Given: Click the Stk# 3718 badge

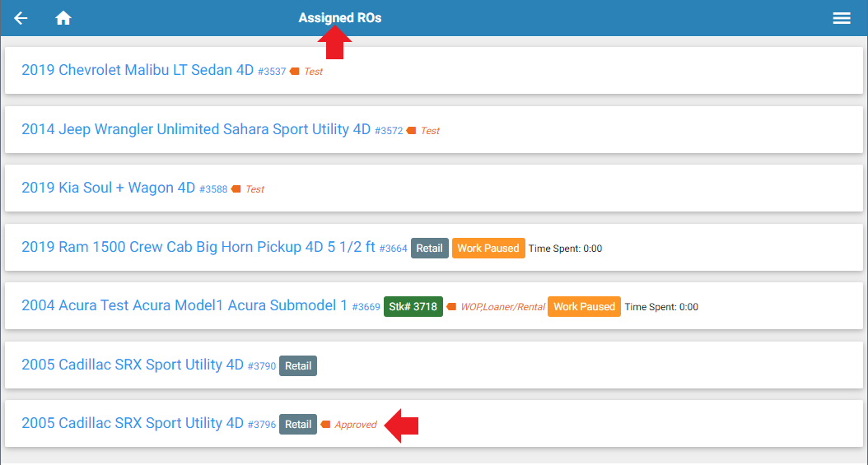Looking at the screenshot, I should click(413, 307).
